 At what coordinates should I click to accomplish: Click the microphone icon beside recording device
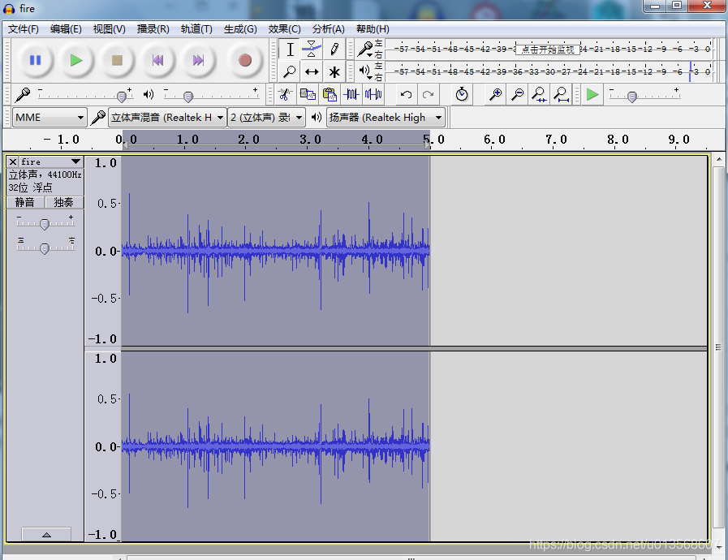(x=97, y=118)
